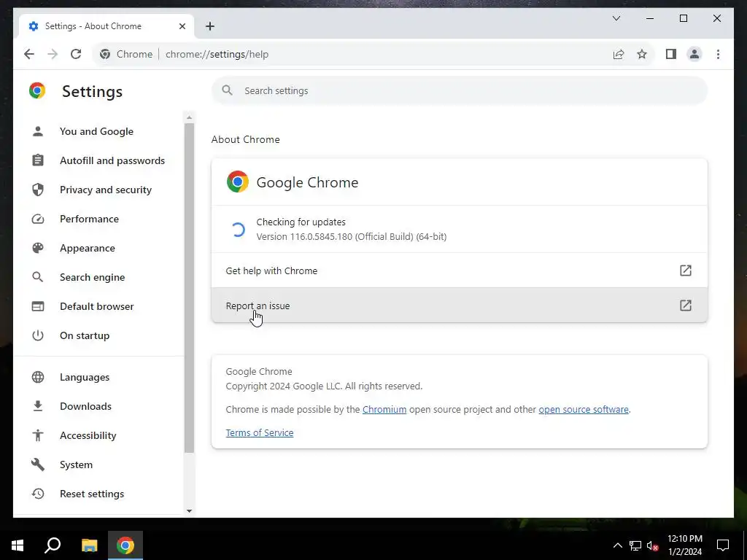Click the power icon for On startup

[x=38, y=335]
